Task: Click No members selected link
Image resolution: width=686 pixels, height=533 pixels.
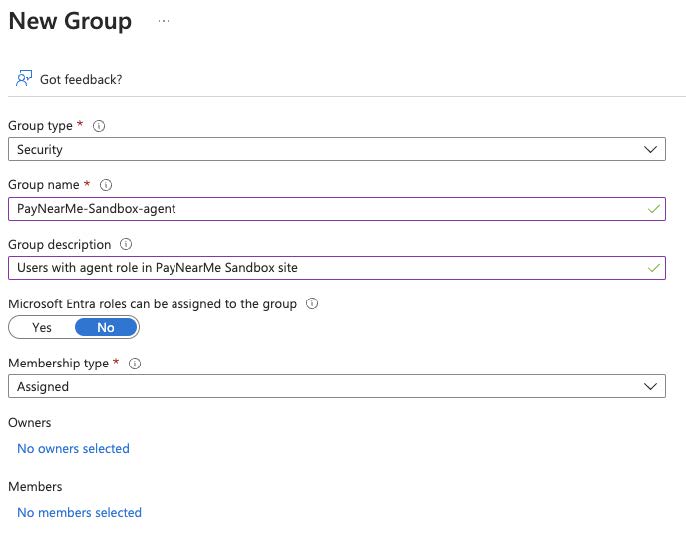Action: pyautogui.click(x=80, y=512)
